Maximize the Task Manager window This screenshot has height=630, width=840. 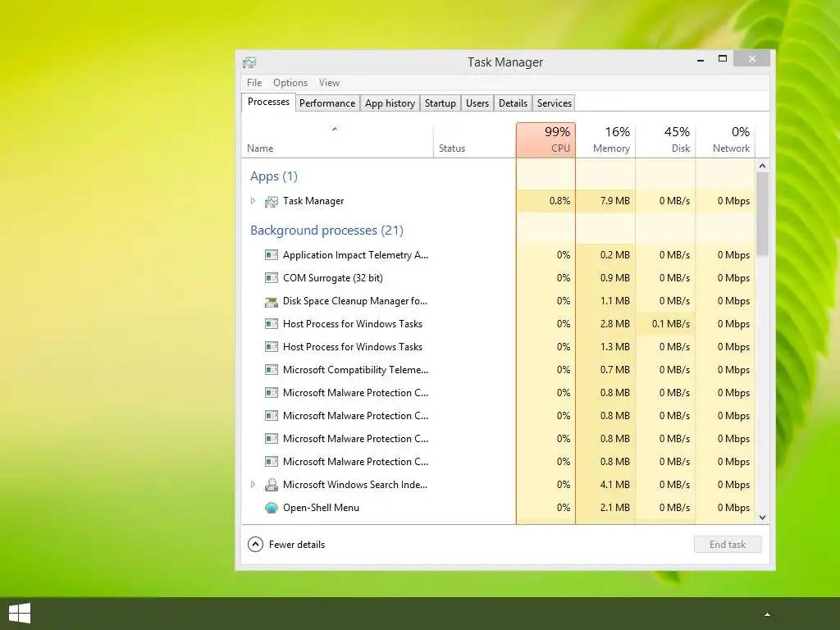coord(723,58)
